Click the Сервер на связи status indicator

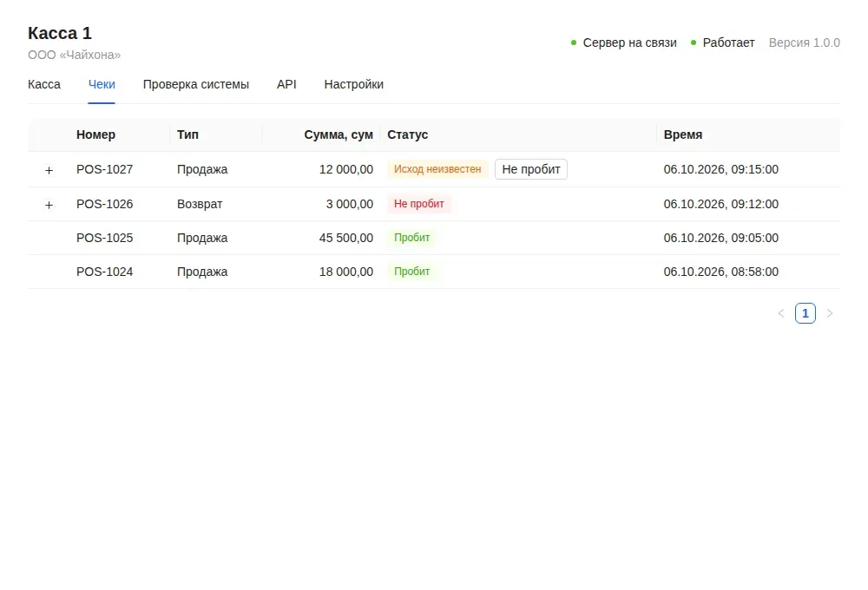click(624, 43)
